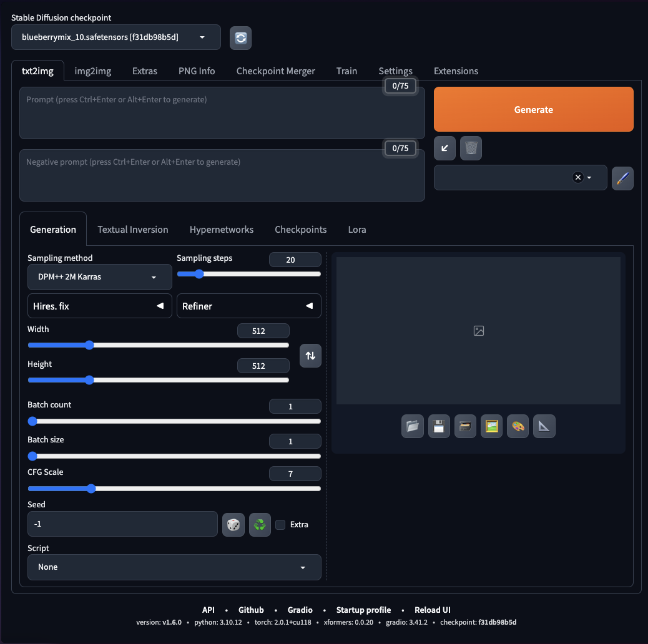Open the Sampling method dropdown

100,277
